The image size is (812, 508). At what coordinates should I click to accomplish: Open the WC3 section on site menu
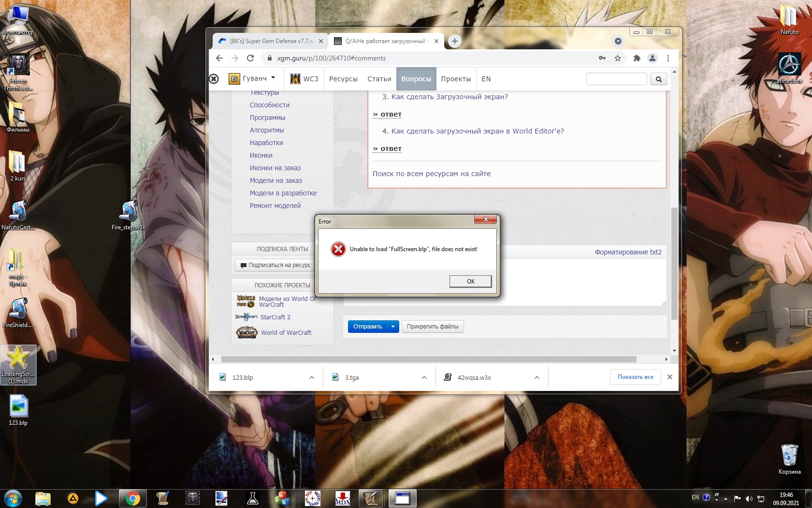304,79
